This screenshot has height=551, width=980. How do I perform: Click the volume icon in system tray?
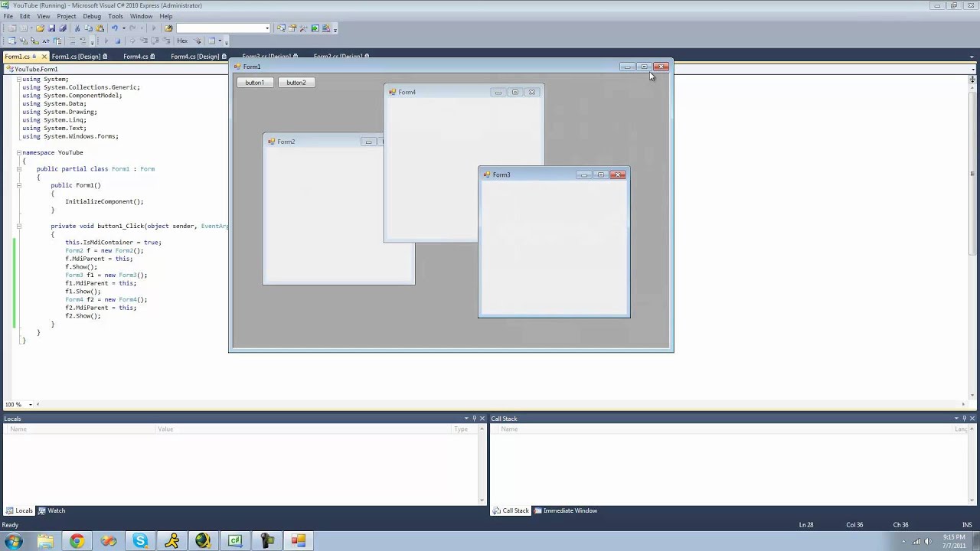click(929, 541)
